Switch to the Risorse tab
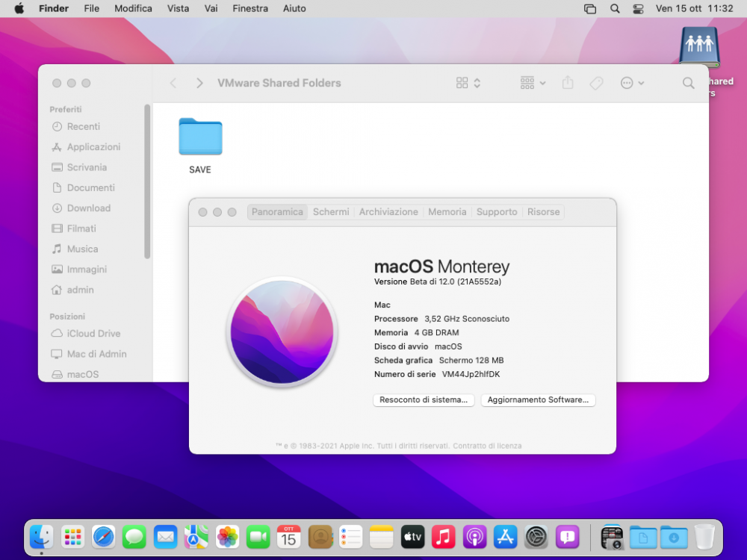 point(543,212)
